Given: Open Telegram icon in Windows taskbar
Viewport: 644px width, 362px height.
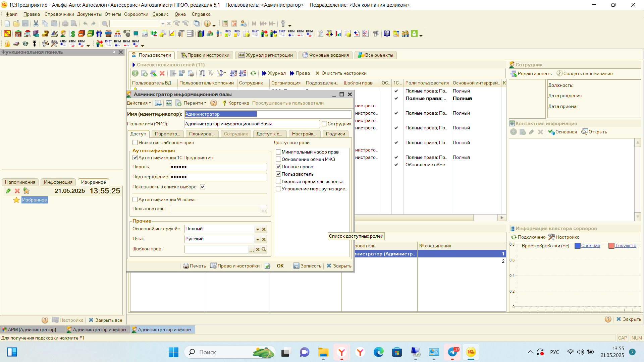Looking at the screenshot, I should click(x=452, y=352).
